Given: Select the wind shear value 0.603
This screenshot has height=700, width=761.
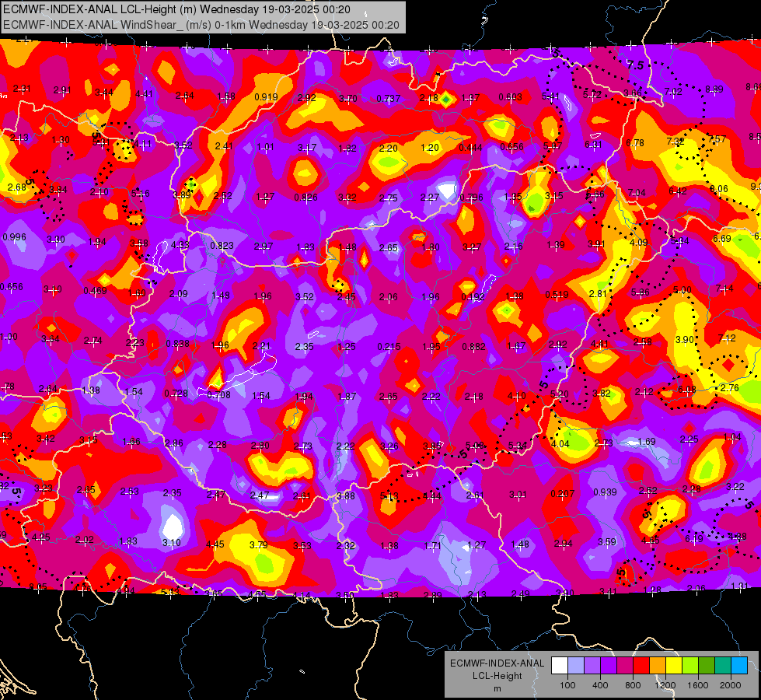Looking at the screenshot, I should (511, 97).
